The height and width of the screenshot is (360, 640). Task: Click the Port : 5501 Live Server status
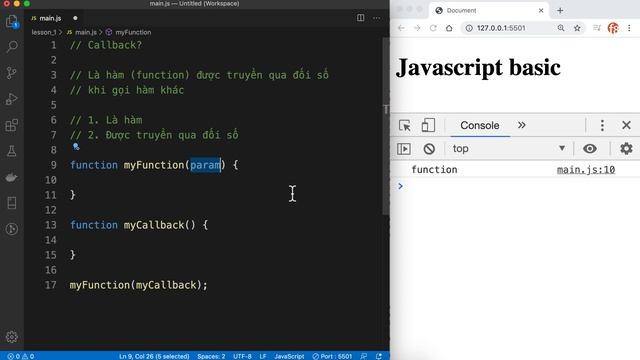[x=332, y=356]
